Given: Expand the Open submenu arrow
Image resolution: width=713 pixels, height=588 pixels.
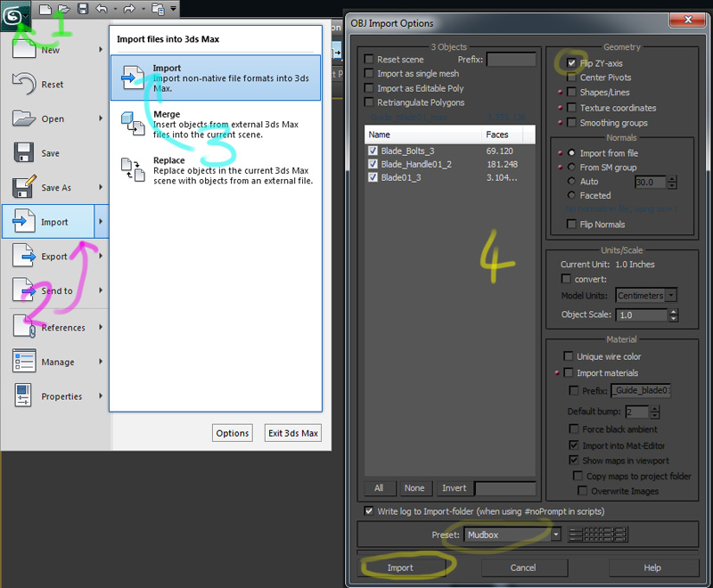Looking at the screenshot, I should coord(101,118).
